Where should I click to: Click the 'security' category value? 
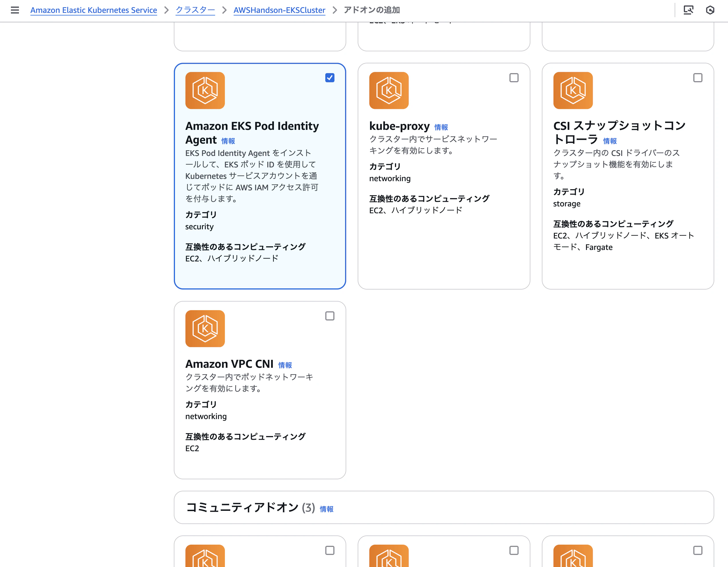pyautogui.click(x=199, y=226)
